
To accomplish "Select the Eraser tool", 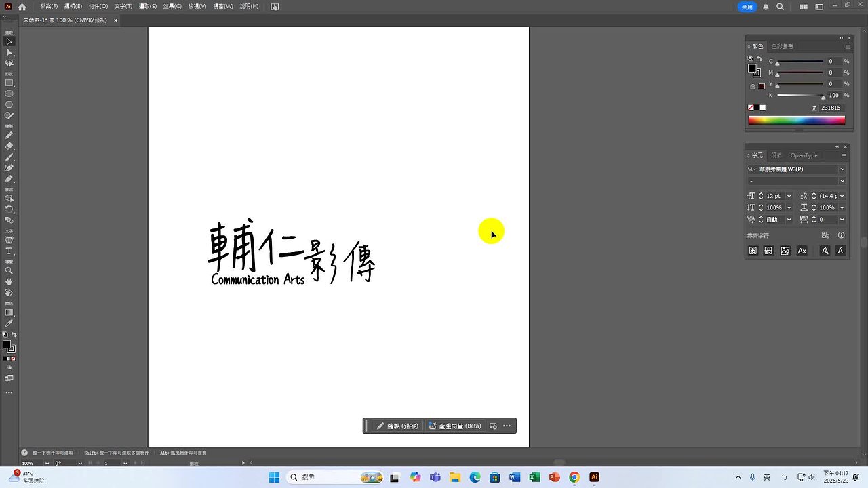I will (9, 146).
